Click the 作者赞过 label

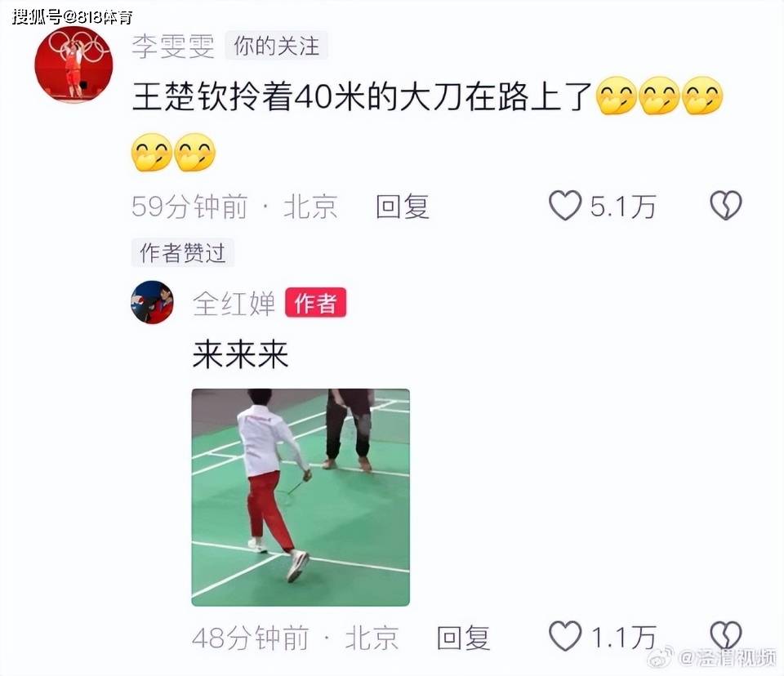tap(182, 252)
